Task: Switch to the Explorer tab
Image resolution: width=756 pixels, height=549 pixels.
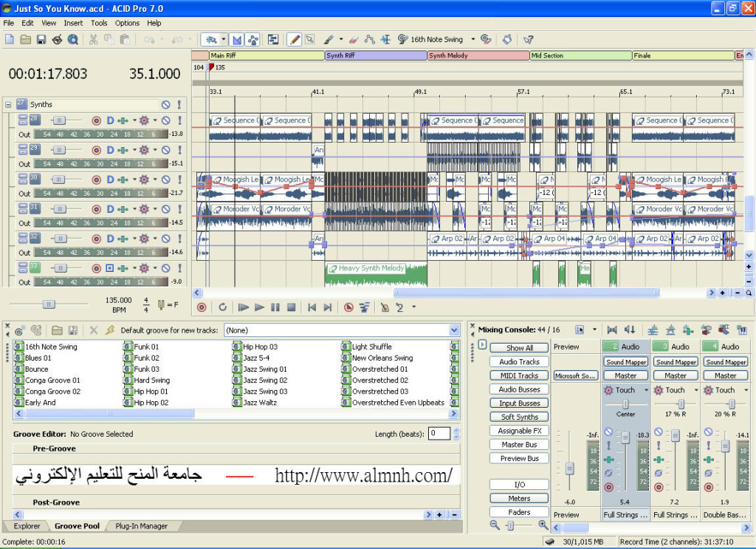Action: coord(27,526)
